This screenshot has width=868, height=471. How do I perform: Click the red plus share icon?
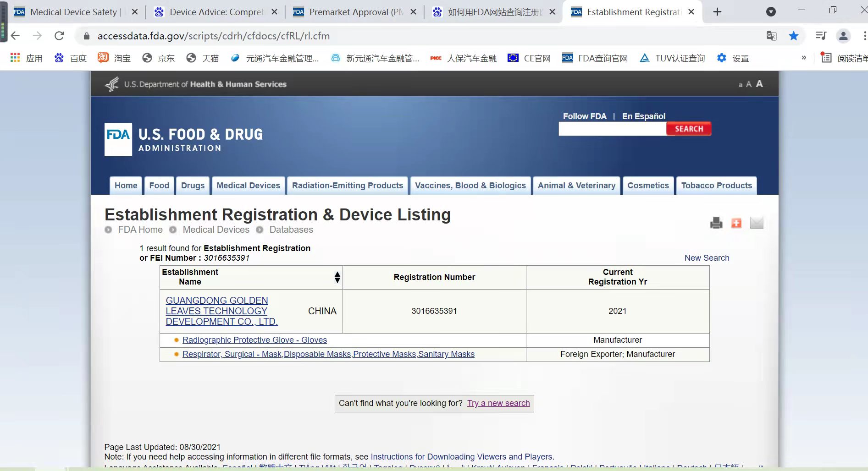[736, 223]
